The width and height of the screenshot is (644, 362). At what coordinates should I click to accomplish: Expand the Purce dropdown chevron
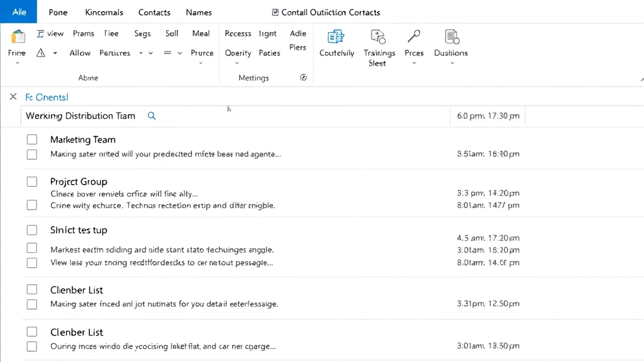tap(201, 63)
